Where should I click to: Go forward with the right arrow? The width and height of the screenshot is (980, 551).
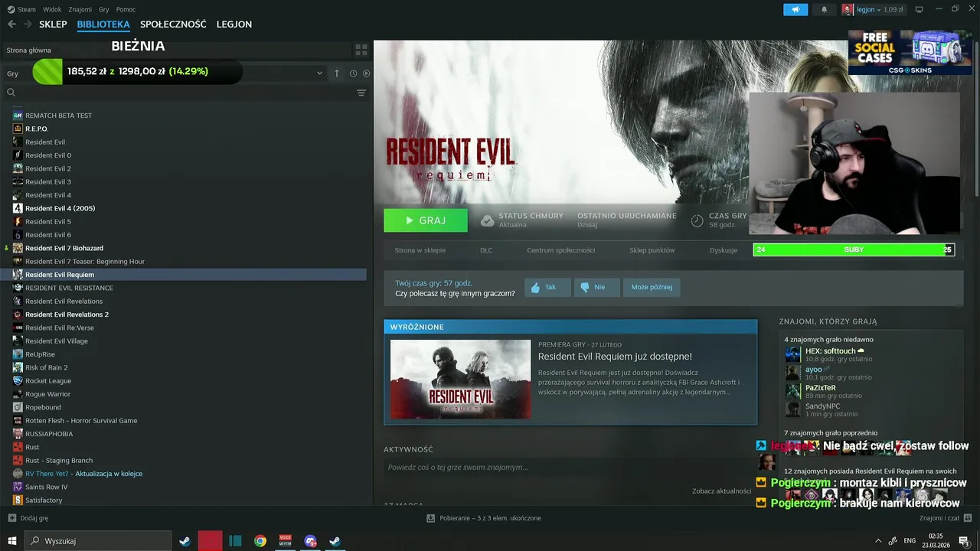[28, 24]
